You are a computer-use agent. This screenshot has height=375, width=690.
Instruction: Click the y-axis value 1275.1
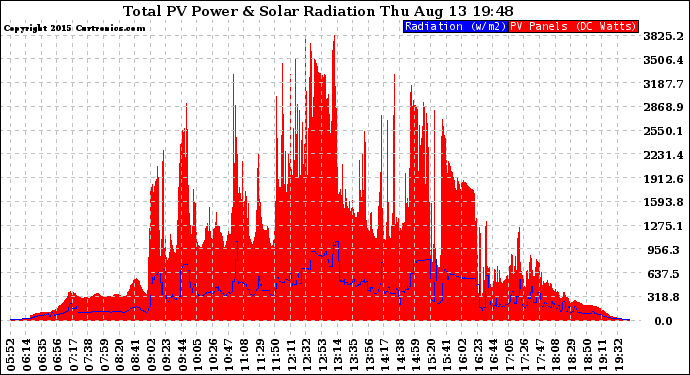tap(663, 226)
